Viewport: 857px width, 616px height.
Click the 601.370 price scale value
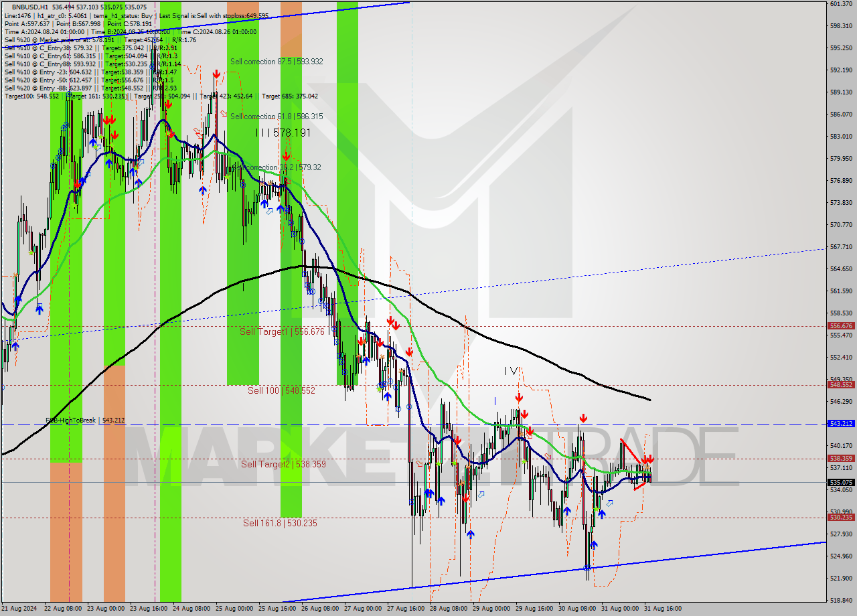[x=840, y=4]
